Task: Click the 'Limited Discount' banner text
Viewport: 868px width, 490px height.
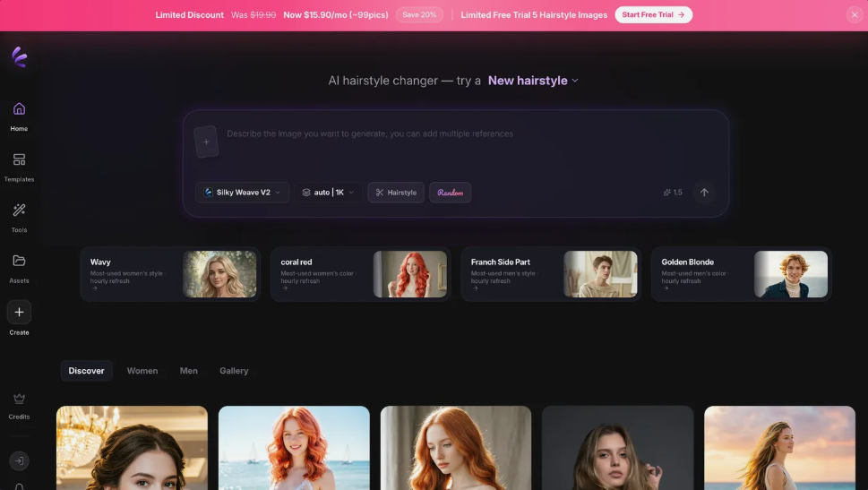Action: pos(189,15)
